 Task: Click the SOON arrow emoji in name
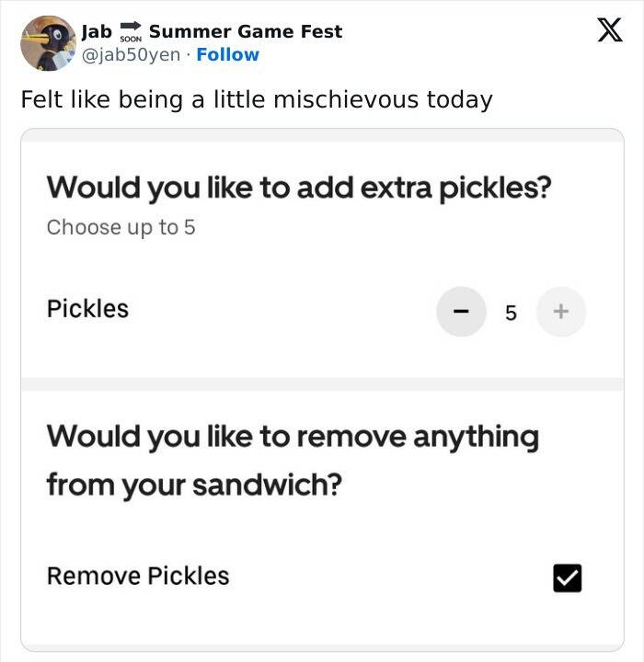point(130,31)
